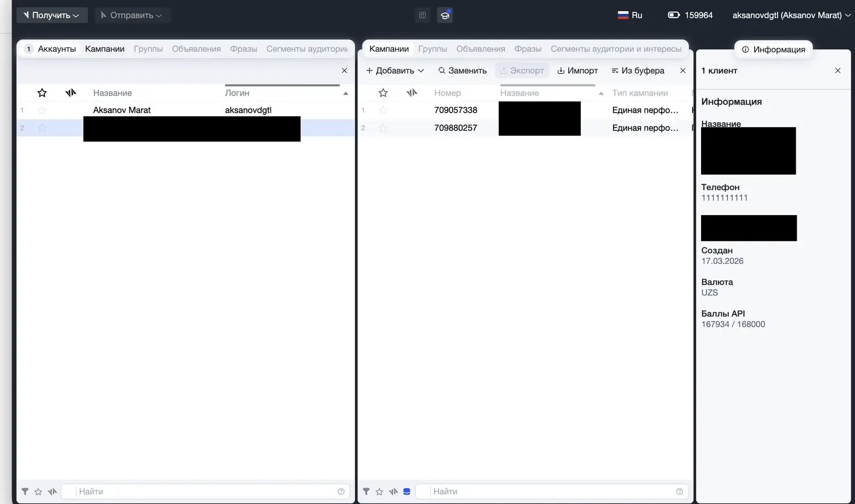Click the created date 17.03.2026

click(722, 261)
